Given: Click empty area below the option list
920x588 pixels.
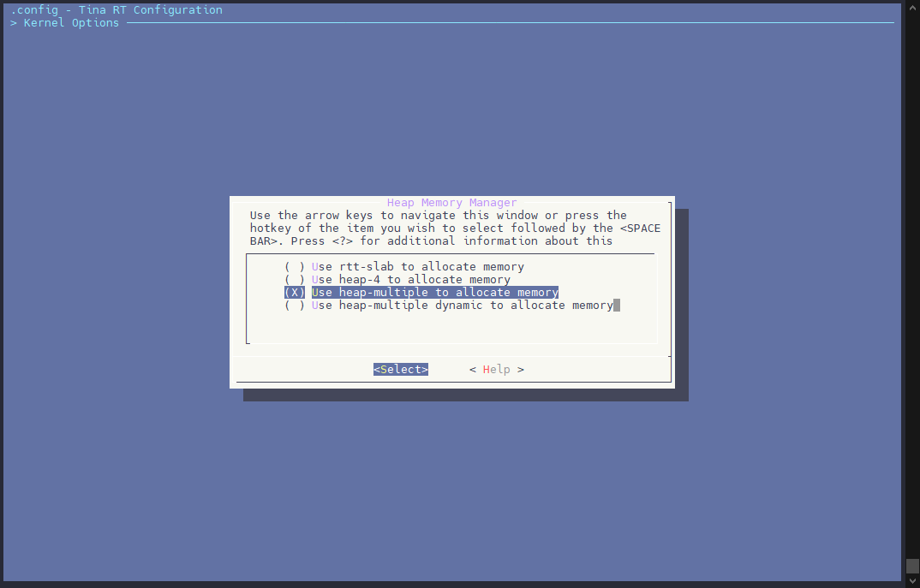Looking at the screenshot, I should coord(451,329).
